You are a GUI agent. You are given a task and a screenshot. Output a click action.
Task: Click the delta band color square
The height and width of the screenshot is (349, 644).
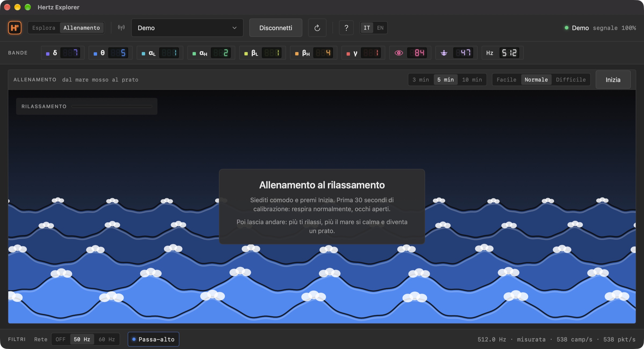pyautogui.click(x=48, y=54)
